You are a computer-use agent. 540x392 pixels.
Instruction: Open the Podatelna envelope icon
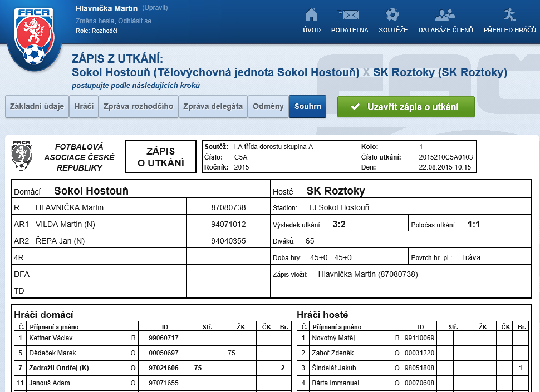click(x=349, y=15)
